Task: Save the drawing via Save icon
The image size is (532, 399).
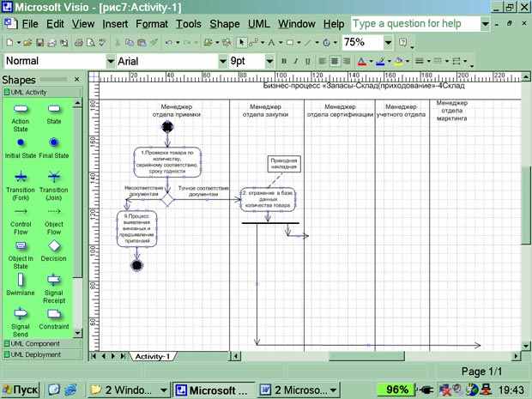Action: coord(39,42)
